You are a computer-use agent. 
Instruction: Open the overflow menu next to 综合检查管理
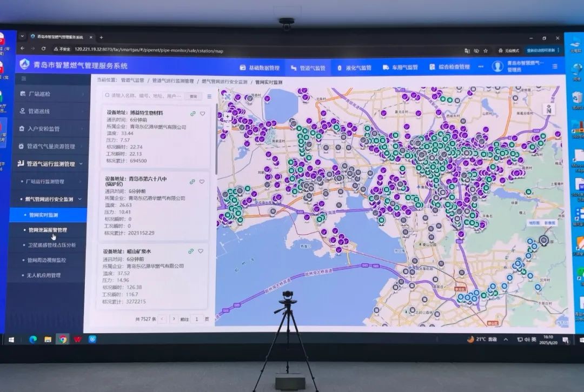click(x=481, y=66)
